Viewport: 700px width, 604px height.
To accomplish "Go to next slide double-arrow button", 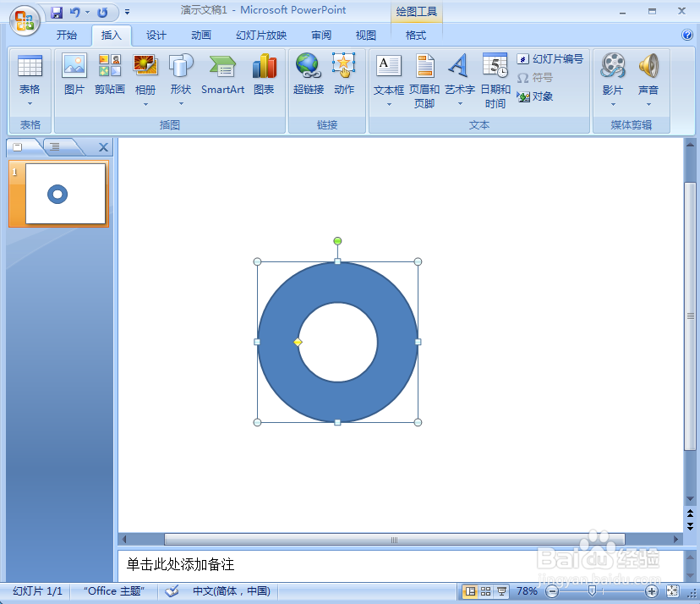I will [690, 526].
